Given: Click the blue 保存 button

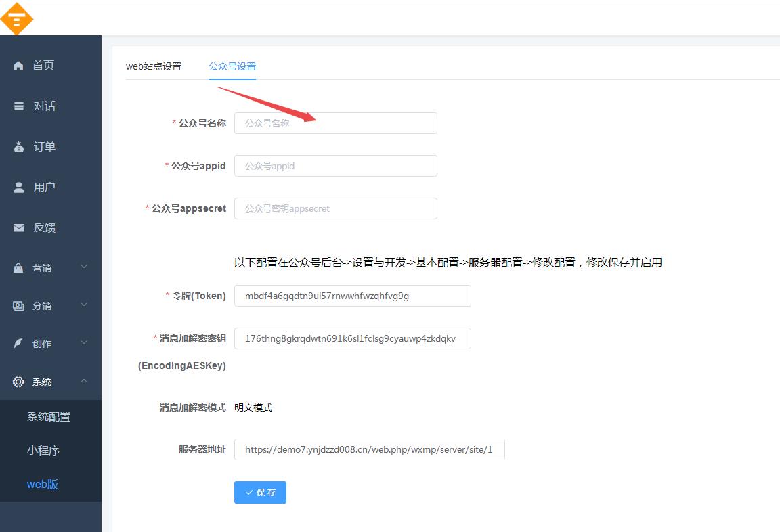Looking at the screenshot, I should [260, 492].
